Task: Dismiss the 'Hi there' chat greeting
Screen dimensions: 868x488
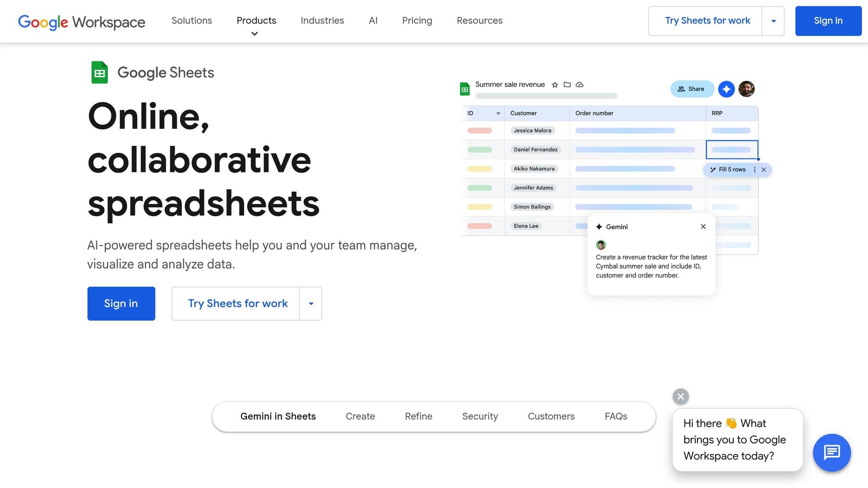Action: (x=680, y=396)
